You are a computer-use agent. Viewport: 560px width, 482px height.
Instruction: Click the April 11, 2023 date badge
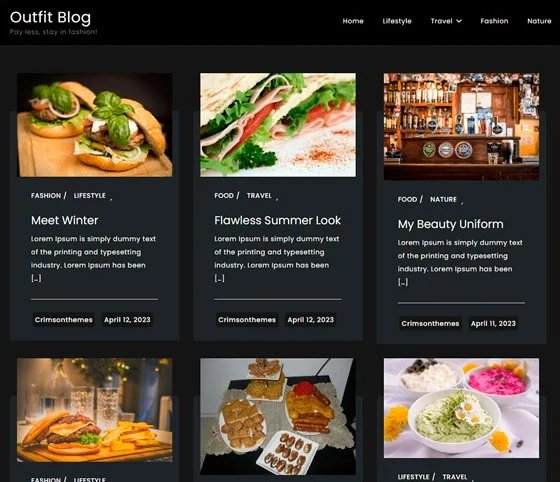click(493, 323)
